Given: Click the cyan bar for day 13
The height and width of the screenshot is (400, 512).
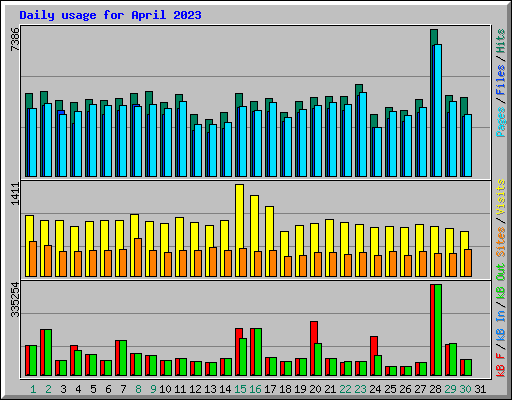Looking at the screenshot, I should point(213,151).
